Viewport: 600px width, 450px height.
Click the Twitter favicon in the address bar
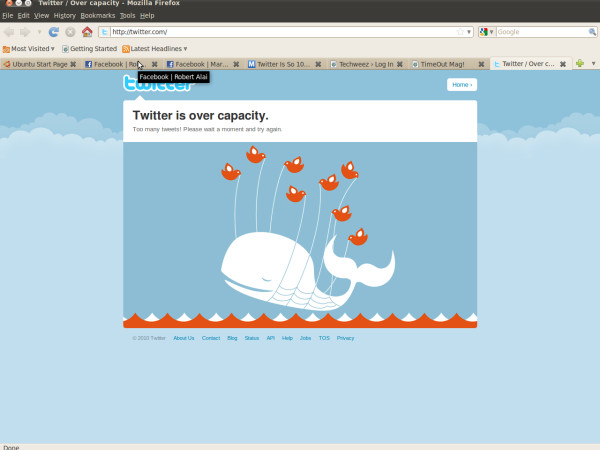tap(104, 32)
